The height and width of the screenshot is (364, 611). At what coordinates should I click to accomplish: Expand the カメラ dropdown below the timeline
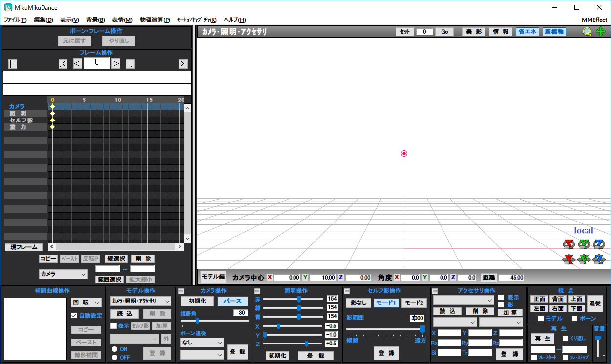(63, 274)
